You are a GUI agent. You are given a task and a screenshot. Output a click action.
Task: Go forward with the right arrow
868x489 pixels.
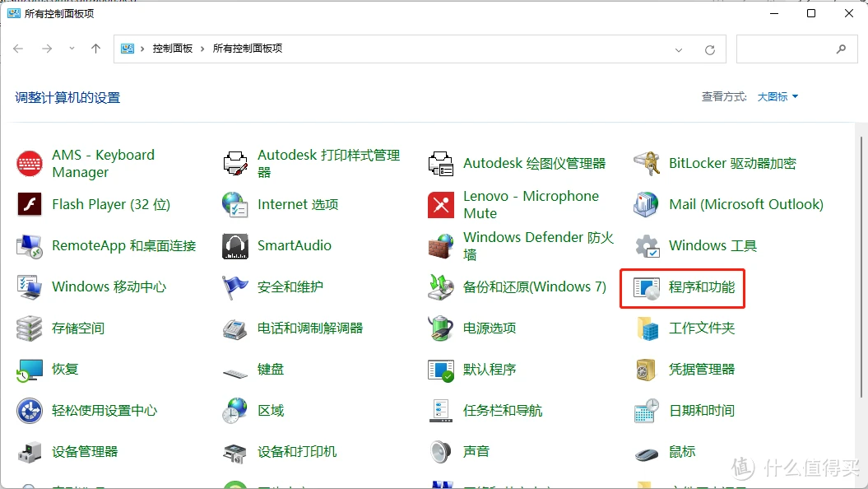pos(47,49)
